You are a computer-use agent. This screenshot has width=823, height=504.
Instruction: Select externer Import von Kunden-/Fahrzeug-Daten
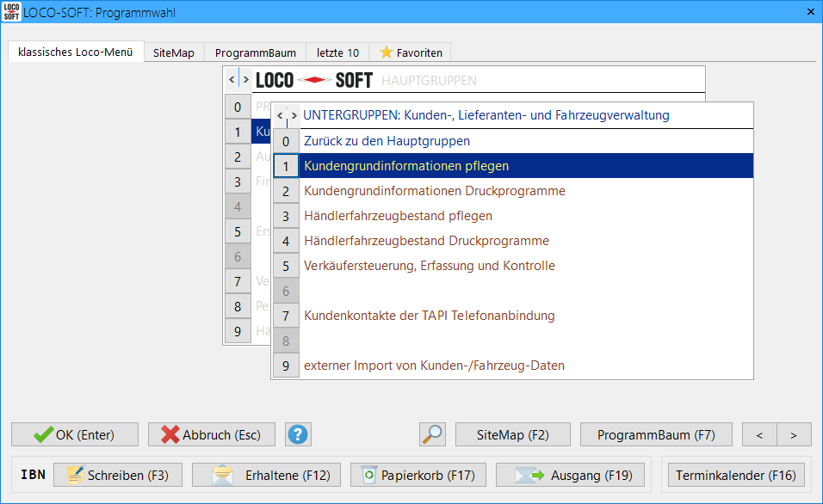point(434,366)
